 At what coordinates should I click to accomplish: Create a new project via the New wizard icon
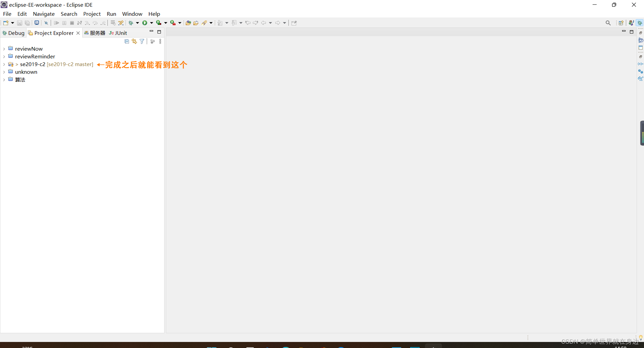(6, 23)
